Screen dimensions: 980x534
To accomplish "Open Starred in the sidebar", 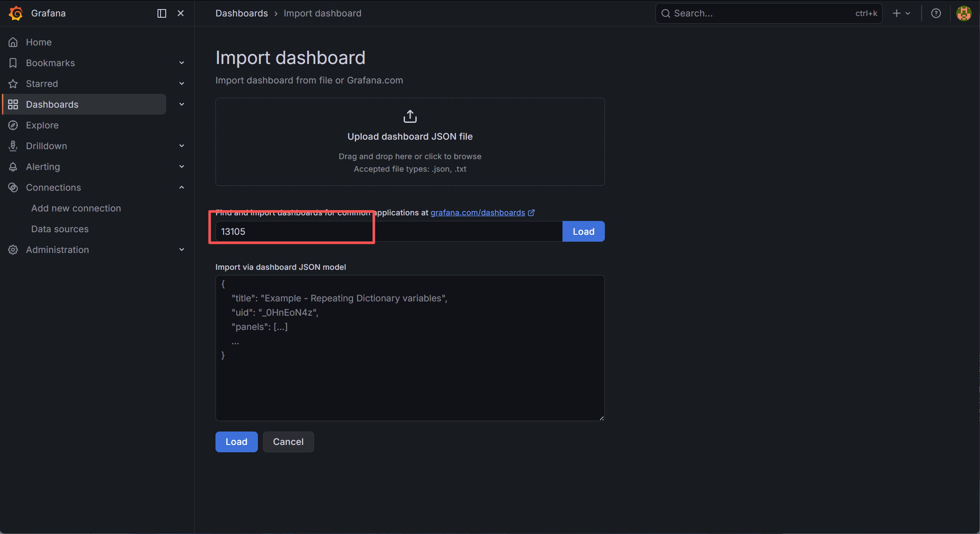I will click(42, 84).
